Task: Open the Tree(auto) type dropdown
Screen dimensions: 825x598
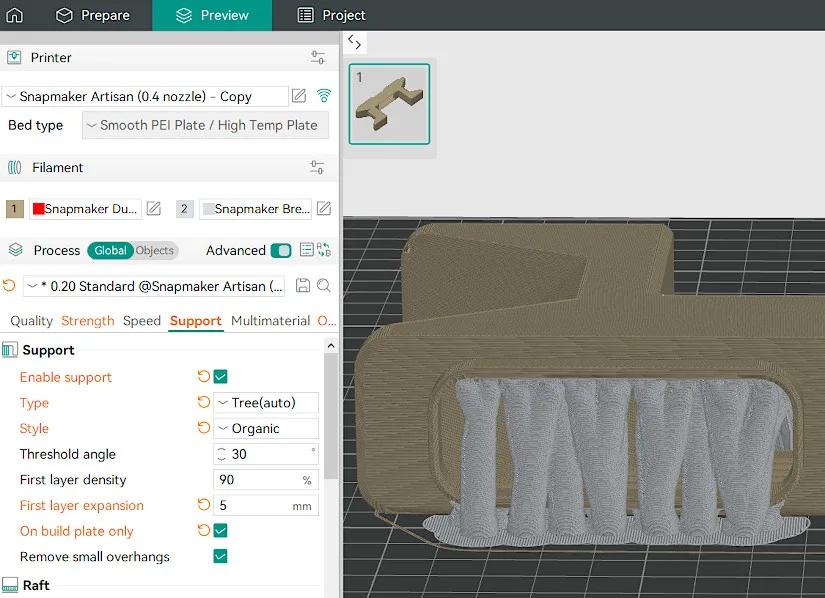Action: point(266,403)
